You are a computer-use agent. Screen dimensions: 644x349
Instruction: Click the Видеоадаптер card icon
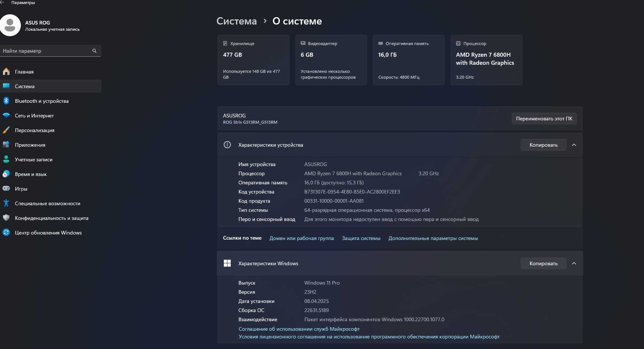303,43
